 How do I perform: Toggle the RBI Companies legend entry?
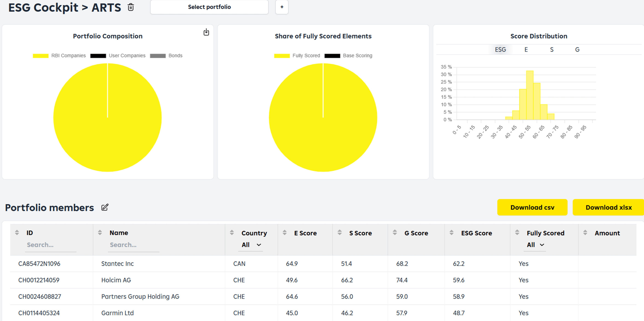click(x=69, y=55)
